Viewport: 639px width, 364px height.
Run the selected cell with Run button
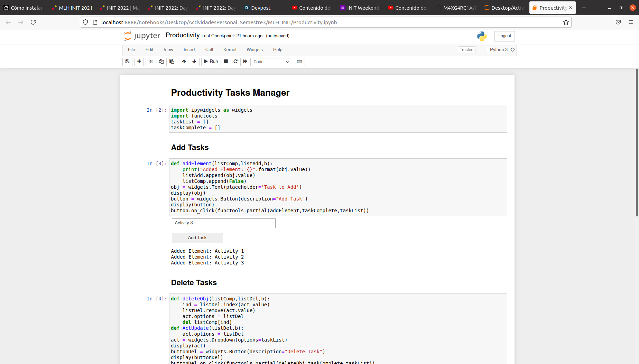[x=211, y=62]
